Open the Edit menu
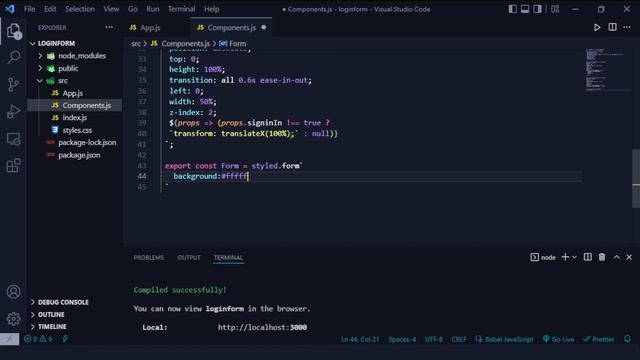 50,9
